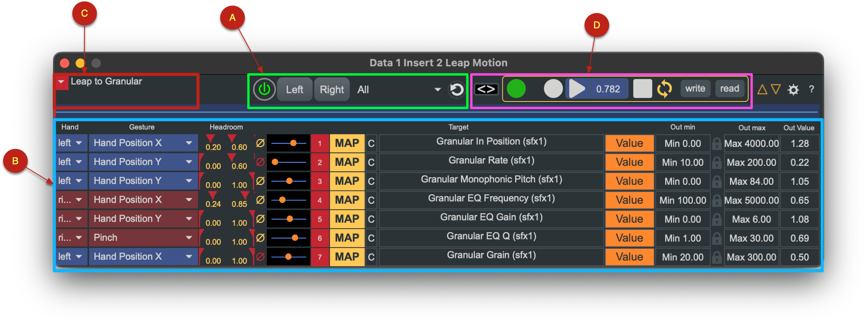Toggle the lock in Granular Monophonic Pitch row
Viewport: 868px width, 326px height.
[716, 181]
